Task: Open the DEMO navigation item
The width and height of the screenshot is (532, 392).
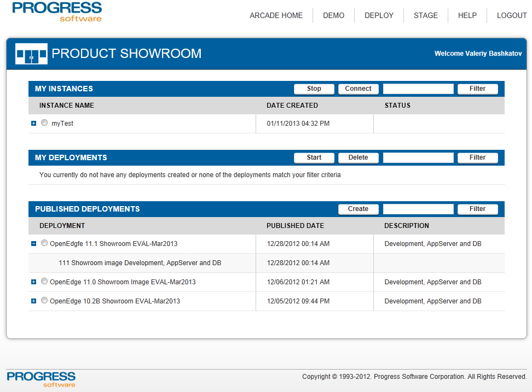Action: 333,16
